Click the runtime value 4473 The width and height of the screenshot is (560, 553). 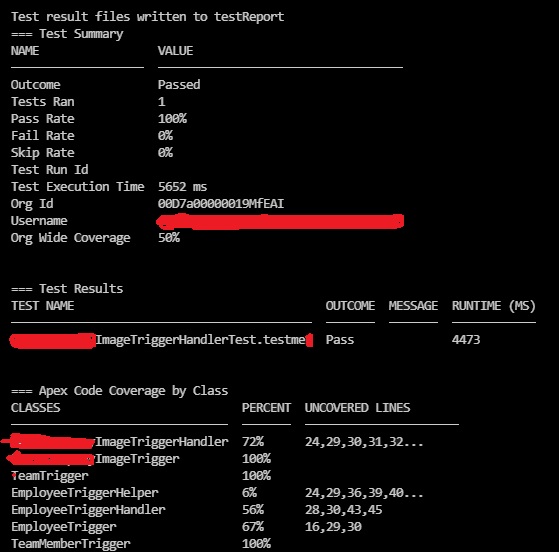(466, 339)
